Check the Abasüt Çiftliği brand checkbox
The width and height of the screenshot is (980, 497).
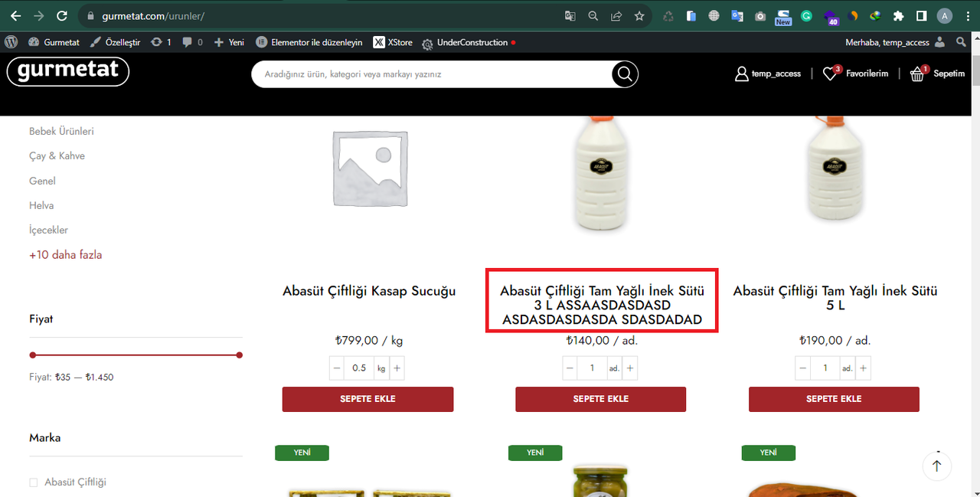[33, 482]
